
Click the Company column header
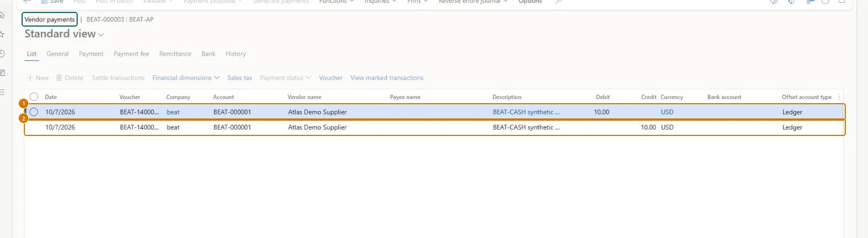pos(178,97)
